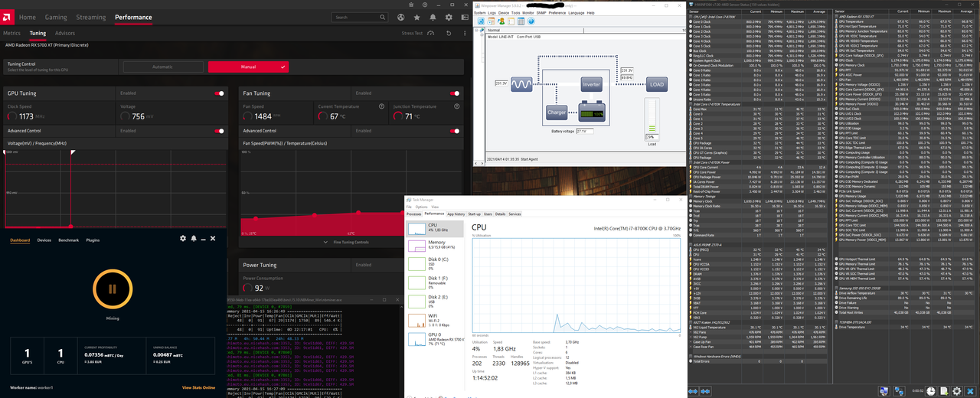Click the Charger block in Winpower diagram

(x=557, y=113)
